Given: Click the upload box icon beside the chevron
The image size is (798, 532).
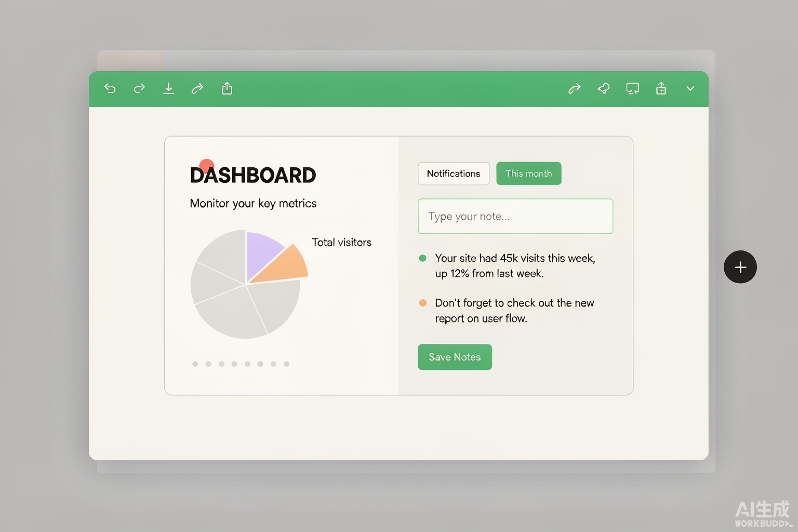Looking at the screenshot, I should 661,88.
